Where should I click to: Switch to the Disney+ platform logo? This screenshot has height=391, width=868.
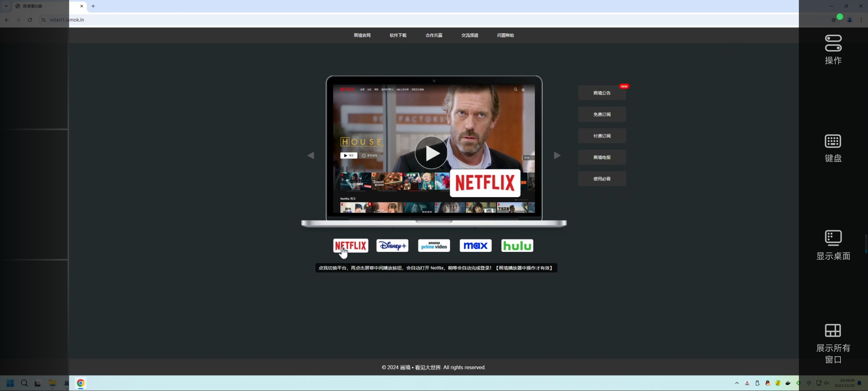click(392, 245)
